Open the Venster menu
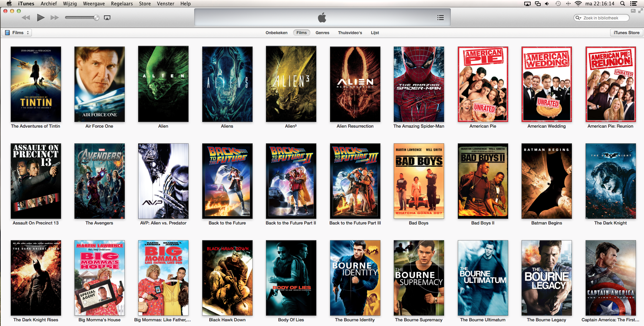Image resolution: width=644 pixels, height=326 pixels. [166, 4]
